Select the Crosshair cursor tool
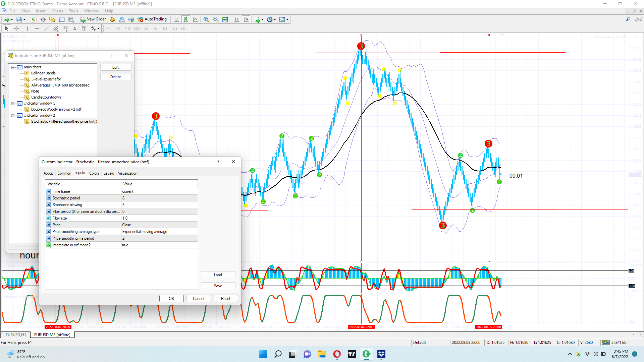Image resolution: width=644 pixels, height=362 pixels. [x=16, y=29]
